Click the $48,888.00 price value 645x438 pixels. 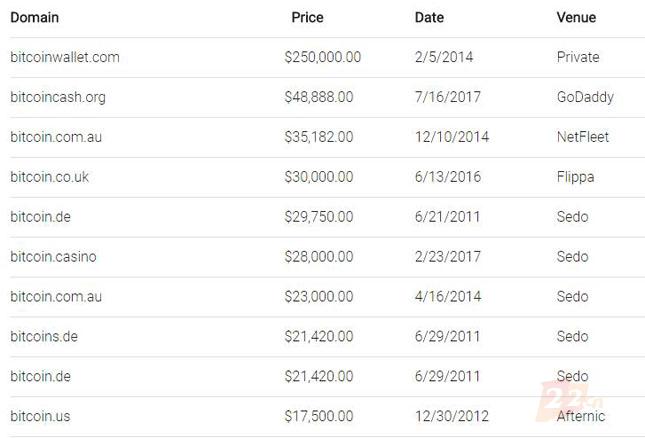coord(318,97)
